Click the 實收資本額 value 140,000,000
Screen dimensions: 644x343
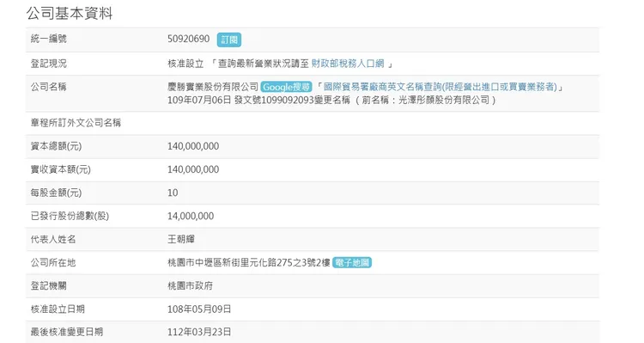point(193,169)
